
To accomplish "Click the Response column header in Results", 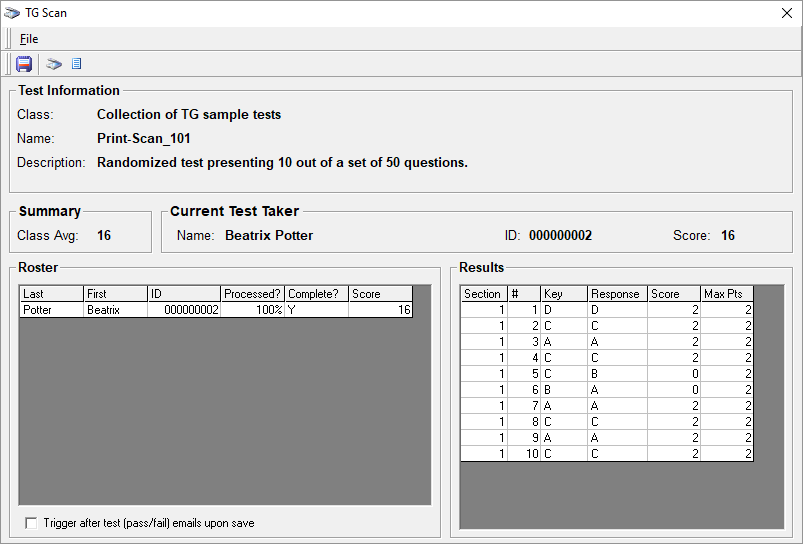I will point(616,294).
